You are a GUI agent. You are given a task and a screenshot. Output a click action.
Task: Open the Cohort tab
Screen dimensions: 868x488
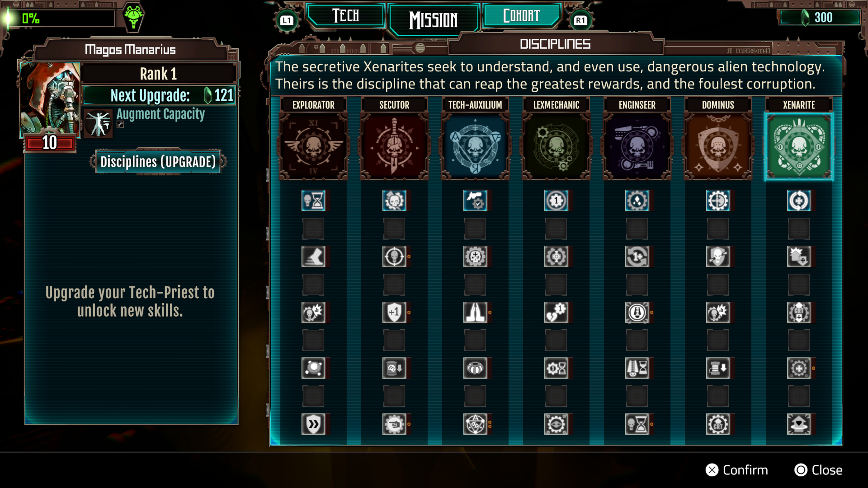(521, 16)
